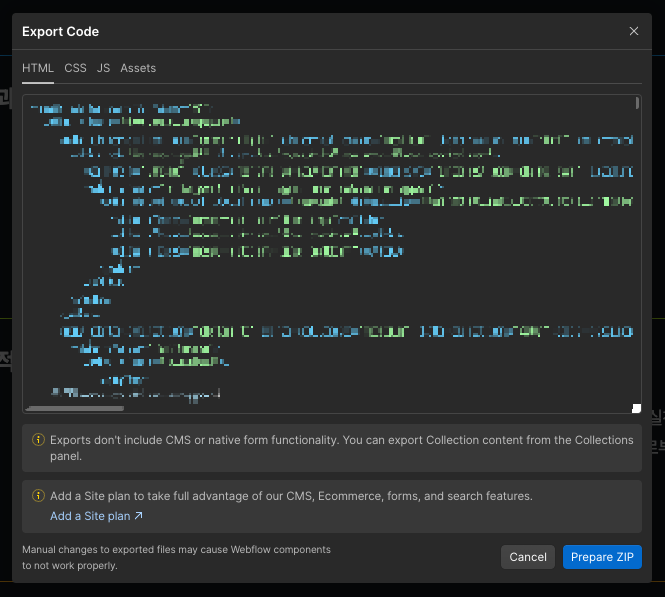Screen dimensions: 665x597
Task: View the Assets tab
Action: pyautogui.click(x=138, y=68)
